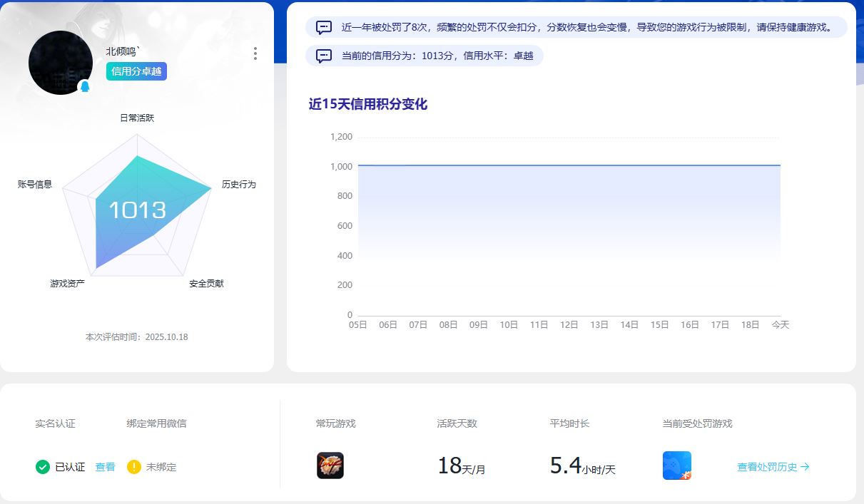Click the green verified checkmark icon
Image resolution: width=864 pixels, height=504 pixels.
point(43,467)
